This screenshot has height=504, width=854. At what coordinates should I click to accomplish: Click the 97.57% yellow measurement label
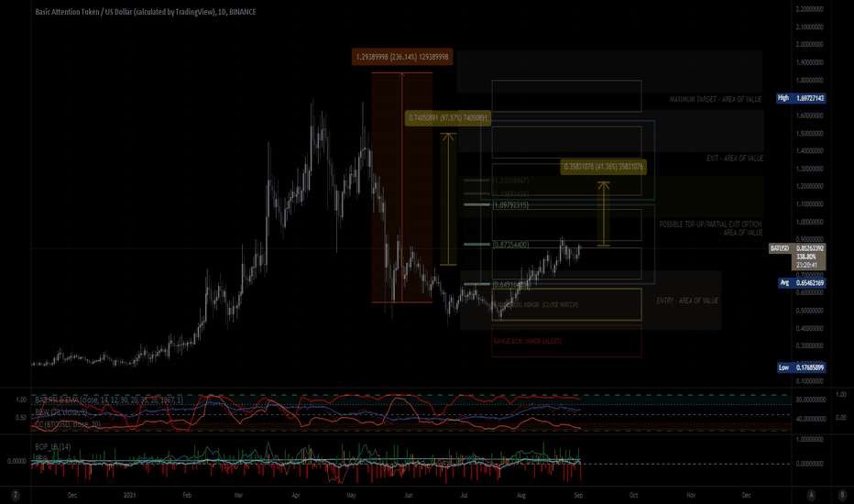coord(448,118)
